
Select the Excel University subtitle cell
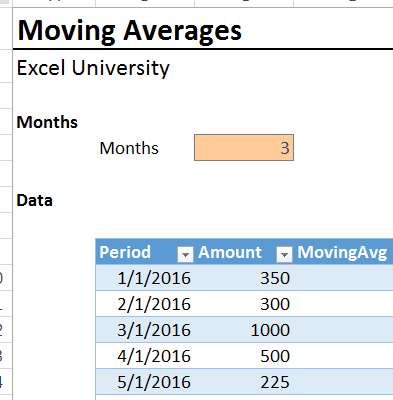point(93,68)
